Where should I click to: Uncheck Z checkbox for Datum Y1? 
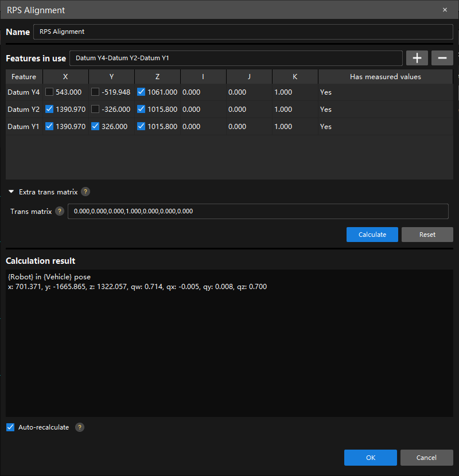click(141, 126)
